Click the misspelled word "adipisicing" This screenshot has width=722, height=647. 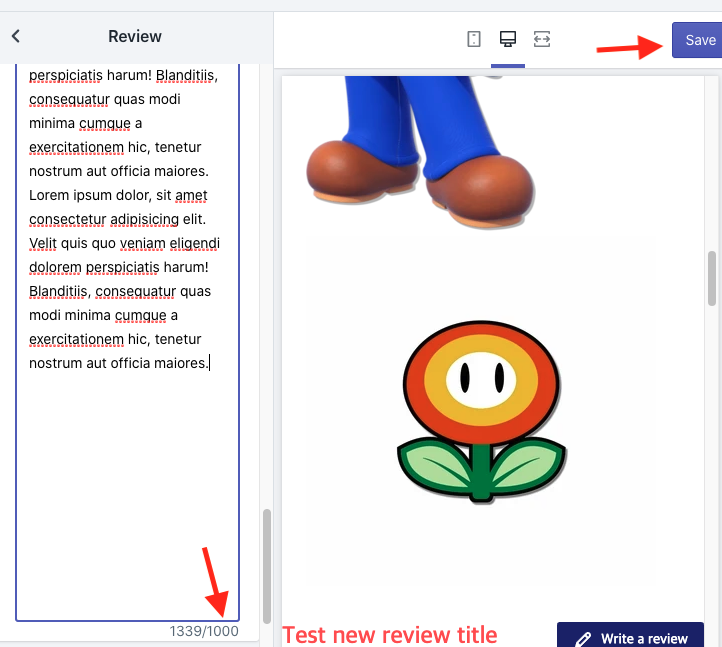tap(178, 220)
